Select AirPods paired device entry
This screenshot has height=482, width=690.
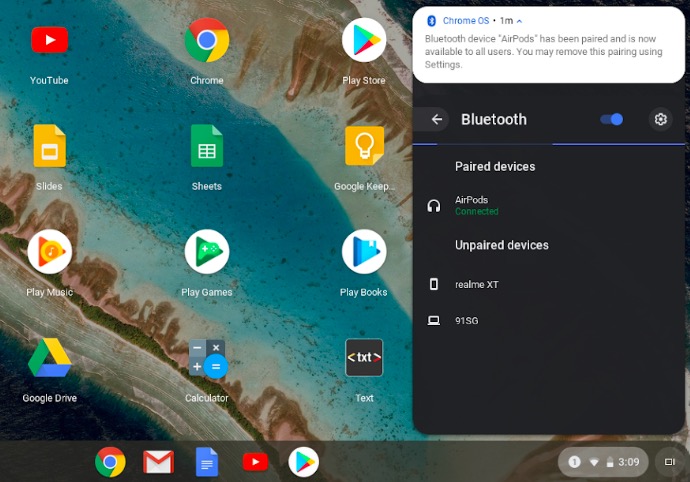[x=549, y=206]
